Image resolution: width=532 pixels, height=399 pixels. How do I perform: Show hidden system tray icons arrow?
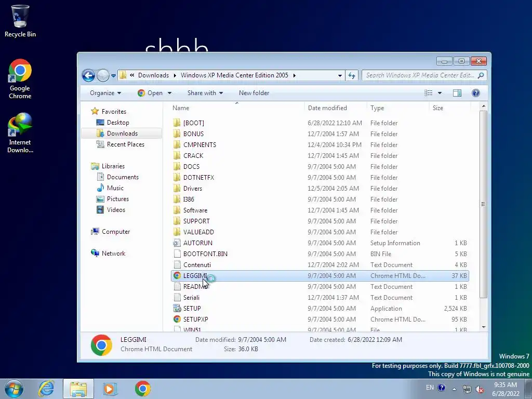click(x=454, y=389)
